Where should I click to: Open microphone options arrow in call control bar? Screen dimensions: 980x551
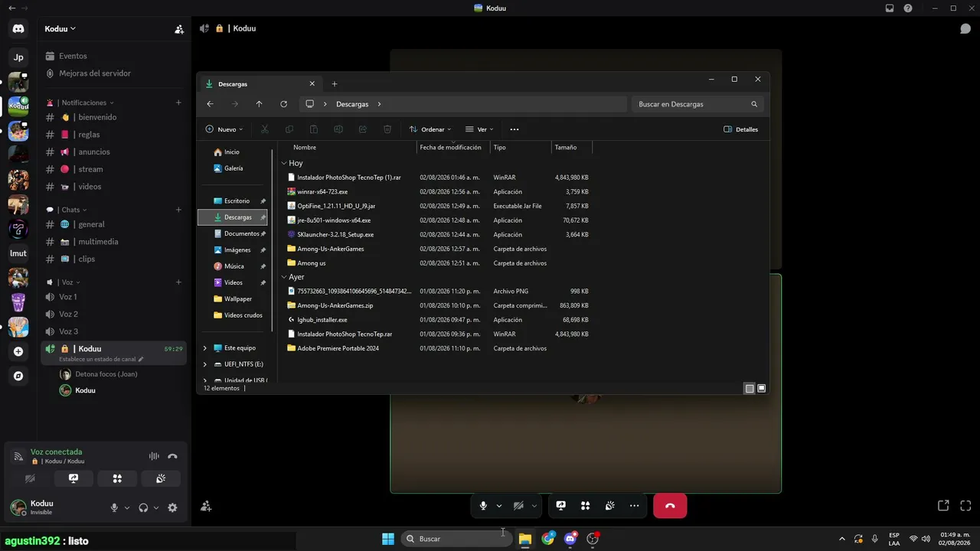tap(499, 505)
